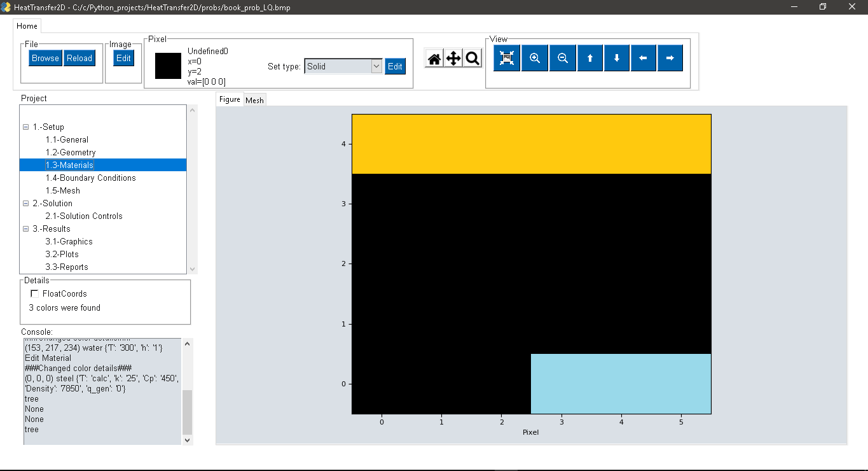Click the 'Edit Material' console line

48,358
